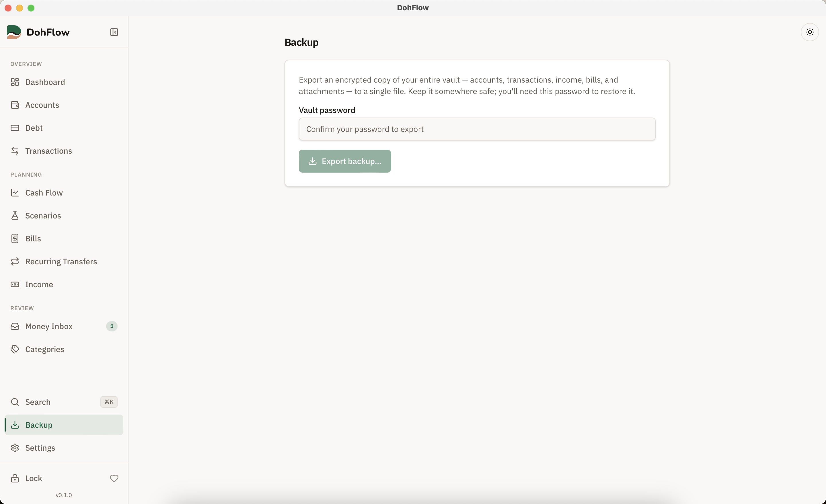The image size is (826, 504).
Task: Collapse the sidebar panel icon
Action: (x=114, y=32)
